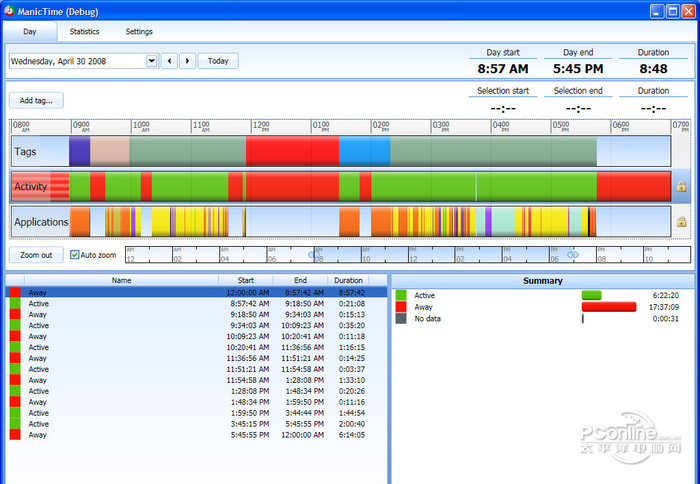Select the Away row starting 12:00:00 AM
The image size is (700, 484).
(x=196, y=292)
